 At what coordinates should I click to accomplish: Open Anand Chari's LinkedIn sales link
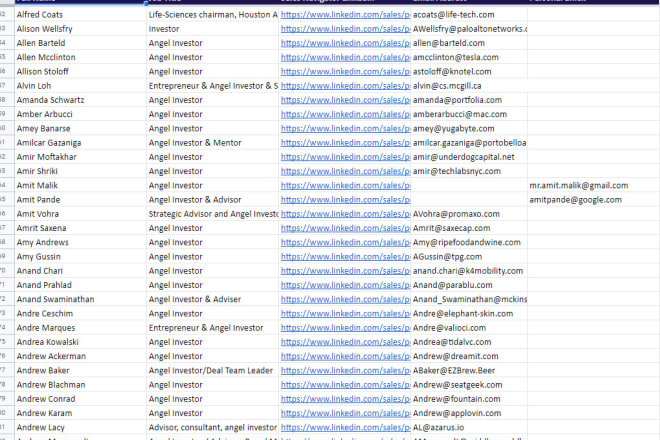[346, 271]
